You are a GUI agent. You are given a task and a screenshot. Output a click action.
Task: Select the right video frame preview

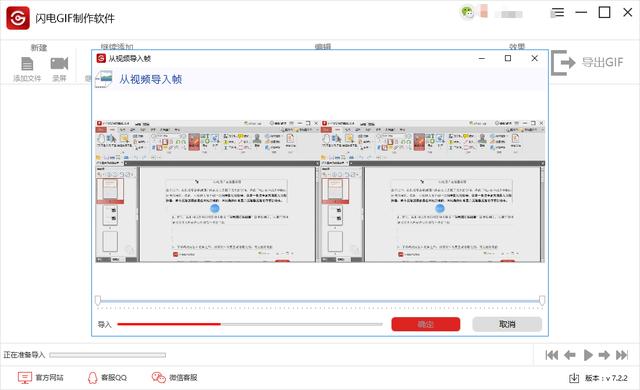pyautogui.click(x=433, y=191)
